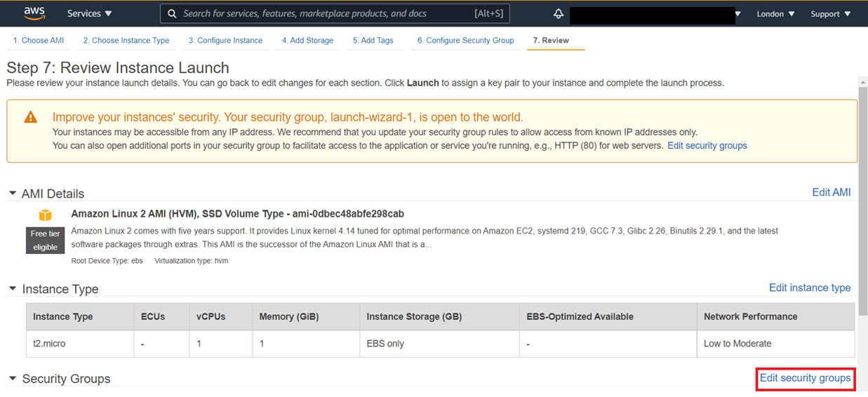Open the notifications bell icon
The image size is (868, 397).
[x=559, y=13]
